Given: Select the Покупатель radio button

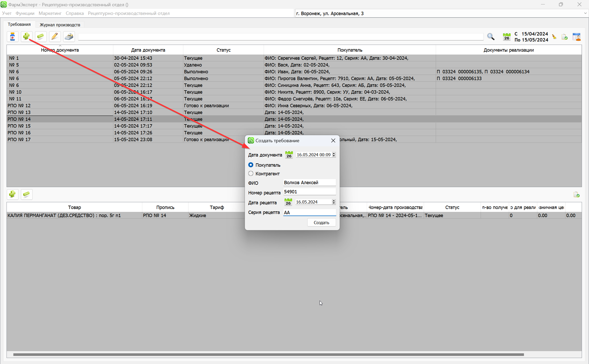Looking at the screenshot, I should tap(251, 165).
